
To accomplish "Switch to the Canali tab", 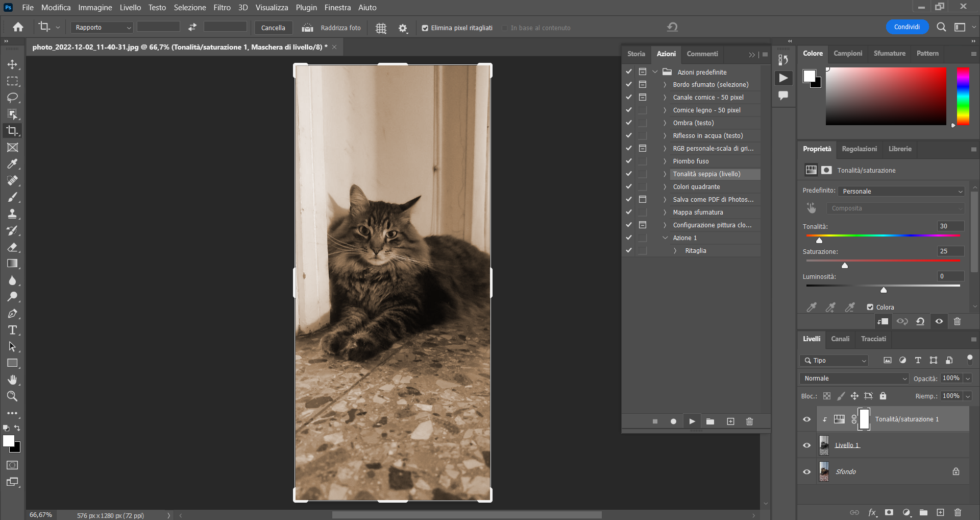I will [840, 339].
